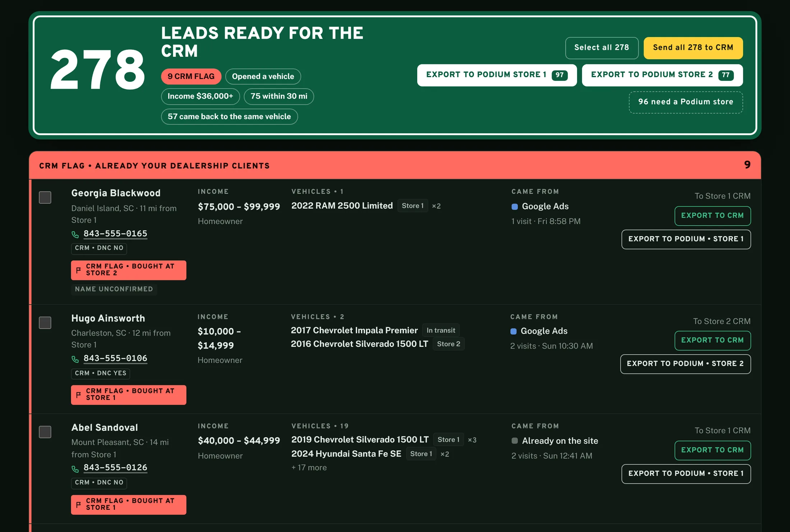
Task: Click phone icon beside 843-555-0126
Action: (x=75, y=468)
